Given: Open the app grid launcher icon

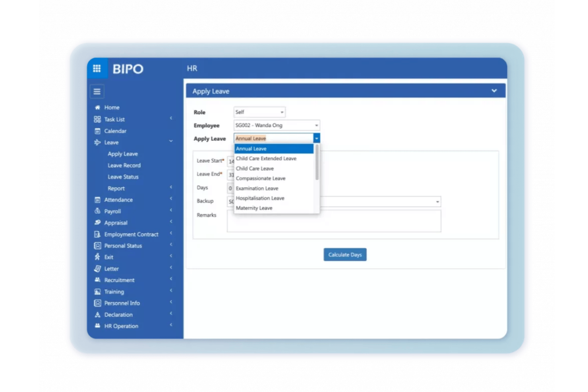Looking at the screenshot, I should coord(97,68).
